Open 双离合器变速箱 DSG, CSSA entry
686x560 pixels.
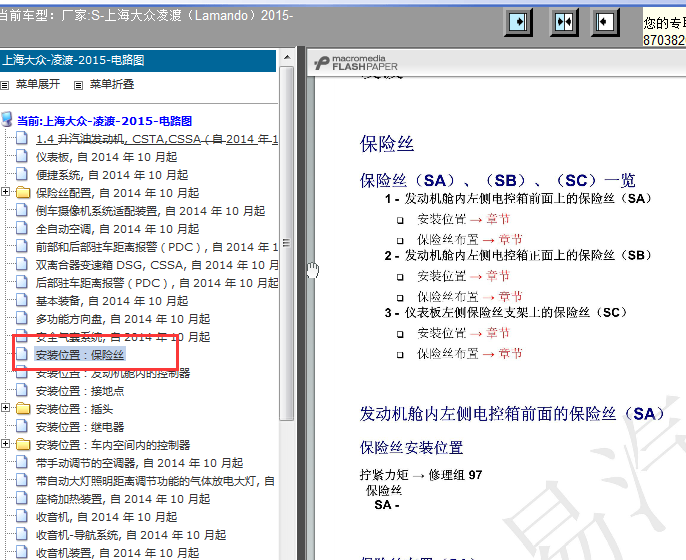157,265
